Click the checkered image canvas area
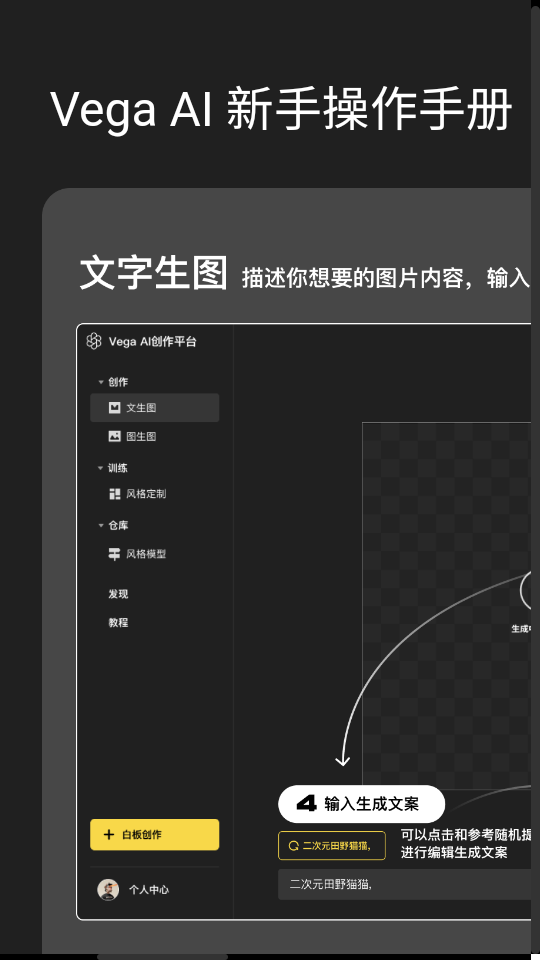 [x=446, y=606]
